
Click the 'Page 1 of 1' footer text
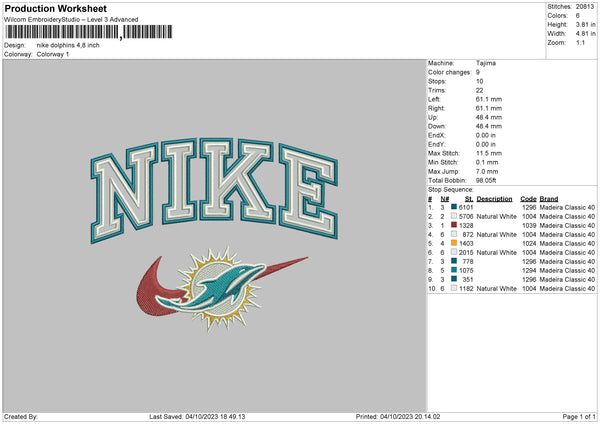[579, 416]
